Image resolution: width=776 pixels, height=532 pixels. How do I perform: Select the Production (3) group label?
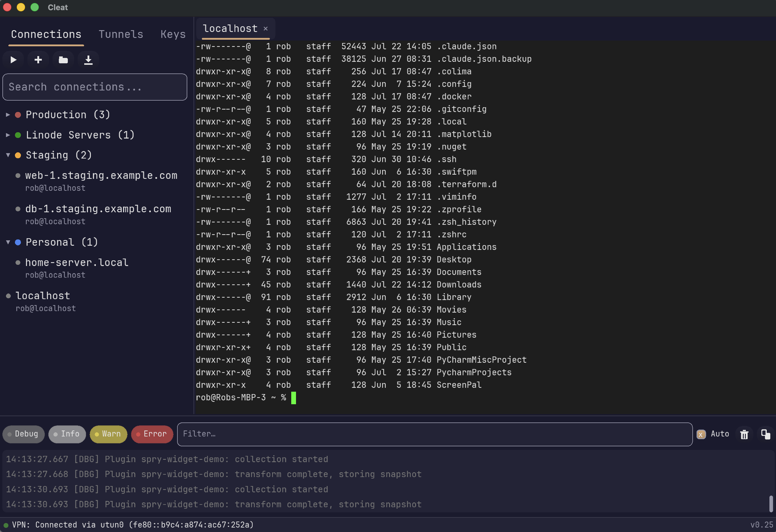[68, 115]
